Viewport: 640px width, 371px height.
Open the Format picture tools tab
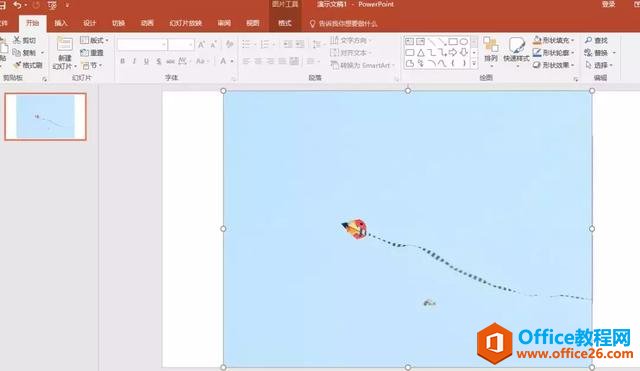284,23
